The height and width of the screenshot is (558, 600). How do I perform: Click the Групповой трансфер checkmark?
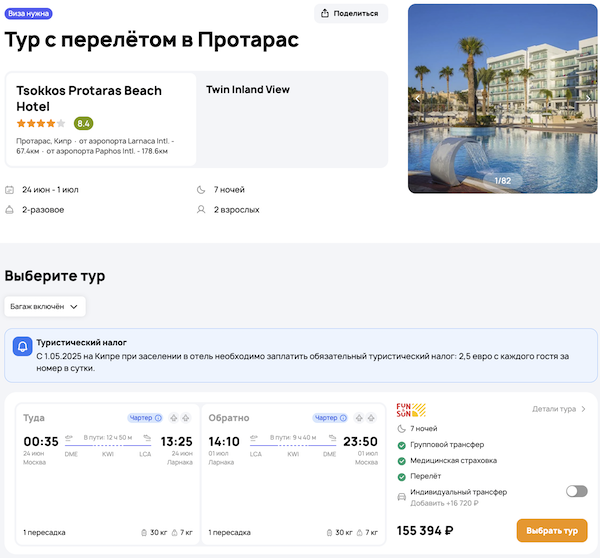tap(402, 444)
